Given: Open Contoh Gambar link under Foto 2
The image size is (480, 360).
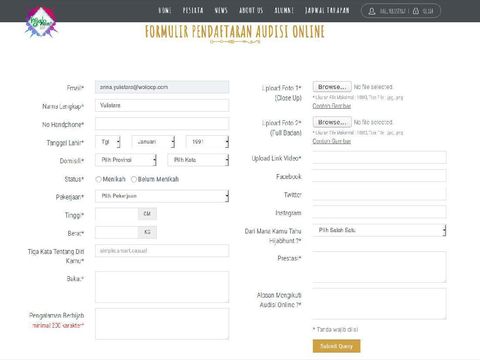Looking at the screenshot, I should (x=332, y=141).
